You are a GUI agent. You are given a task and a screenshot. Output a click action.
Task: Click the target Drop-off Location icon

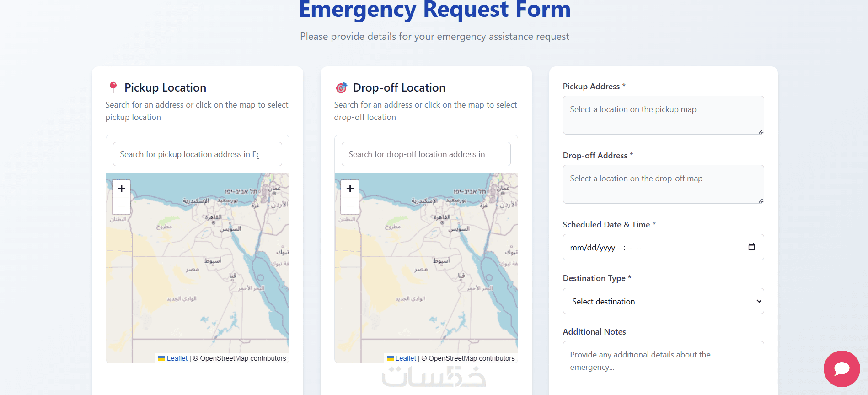[342, 87]
